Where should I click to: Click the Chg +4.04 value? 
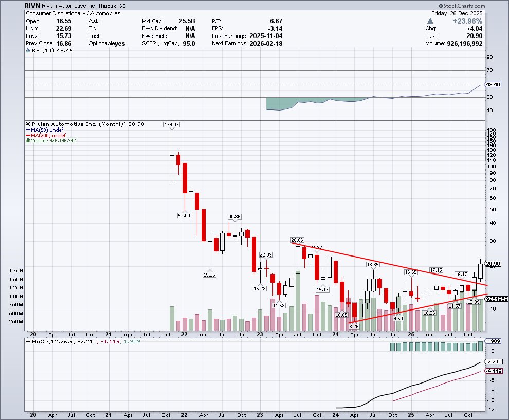(474, 29)
